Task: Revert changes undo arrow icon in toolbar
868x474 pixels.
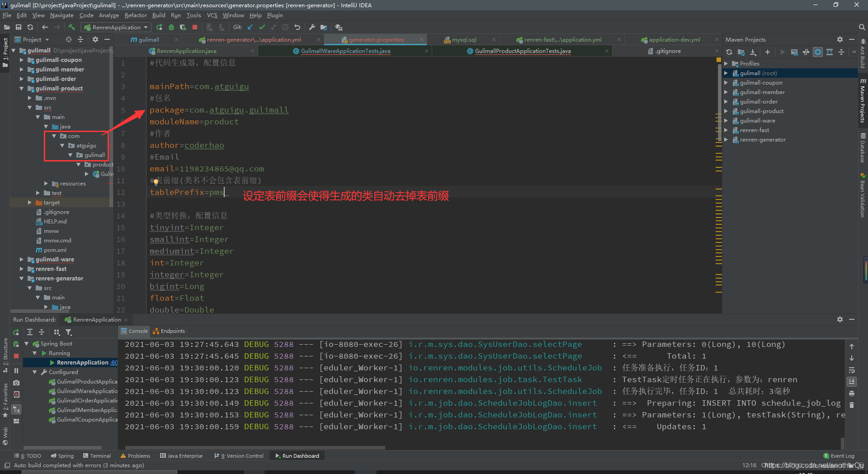Action: pyautogui.click(x=297, y=27)
